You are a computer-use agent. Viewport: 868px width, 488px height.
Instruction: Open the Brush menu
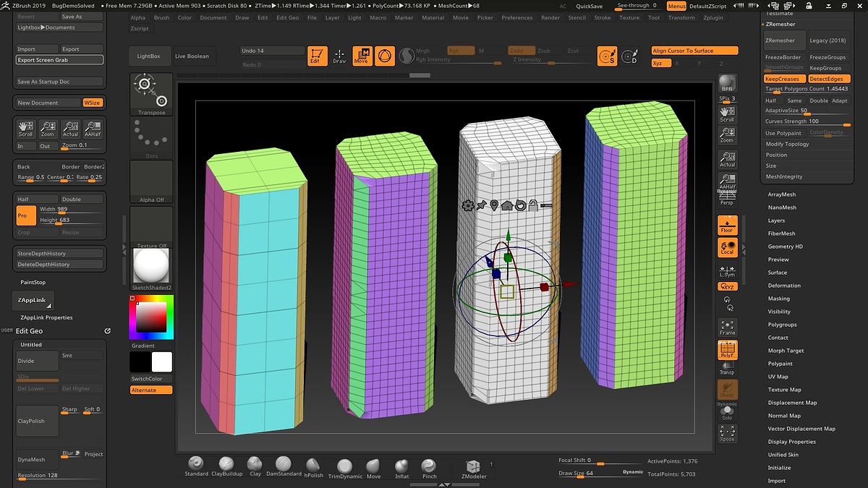coord(162,17)
